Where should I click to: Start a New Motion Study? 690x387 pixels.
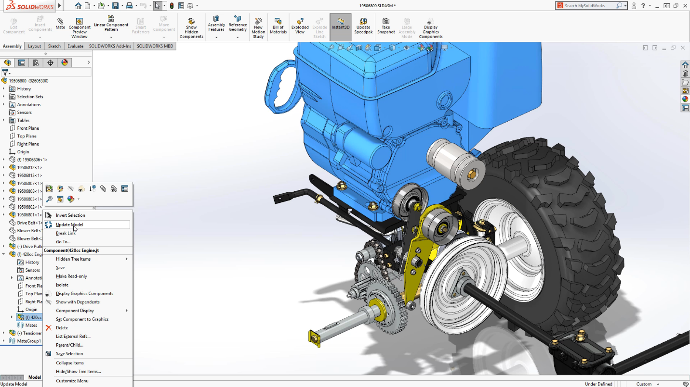[258, 28]
